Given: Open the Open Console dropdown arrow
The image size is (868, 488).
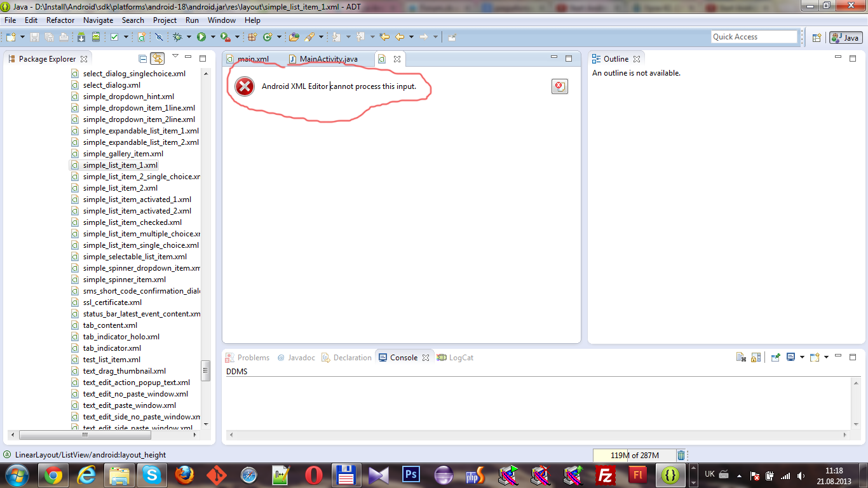Looking at the screenshot, I should coord(826,357).
